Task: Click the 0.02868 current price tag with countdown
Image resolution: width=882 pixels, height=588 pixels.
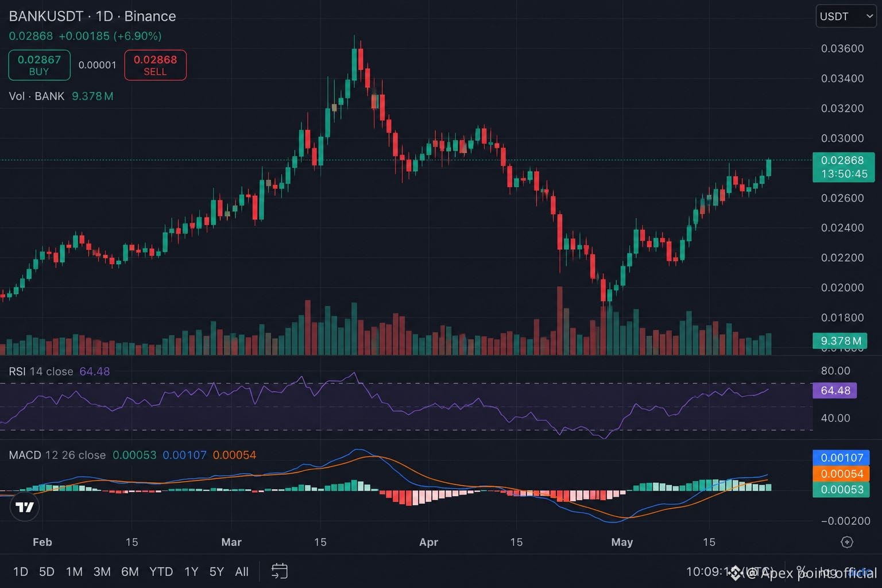Action: pos(844,167)
